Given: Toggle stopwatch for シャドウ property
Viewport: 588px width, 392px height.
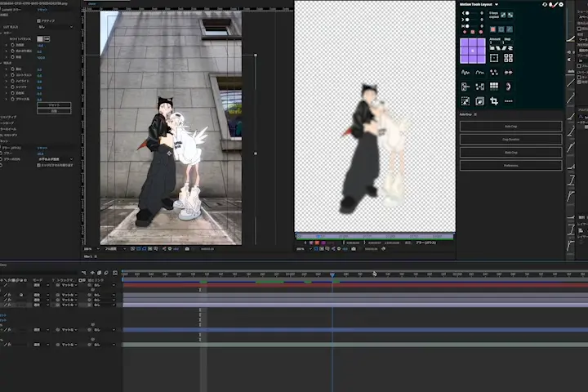Looking at the screenshot, I should (12, 87).
